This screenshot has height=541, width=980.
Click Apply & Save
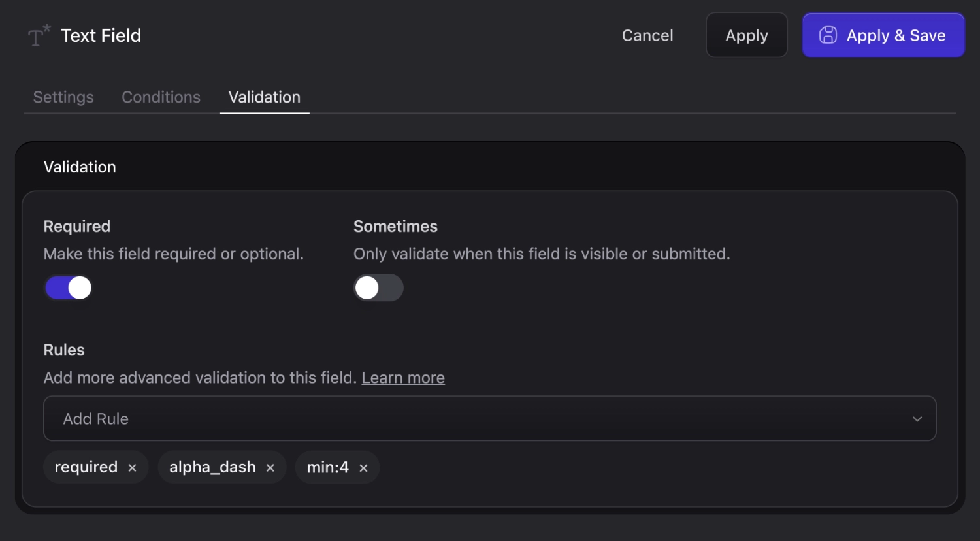883,35
